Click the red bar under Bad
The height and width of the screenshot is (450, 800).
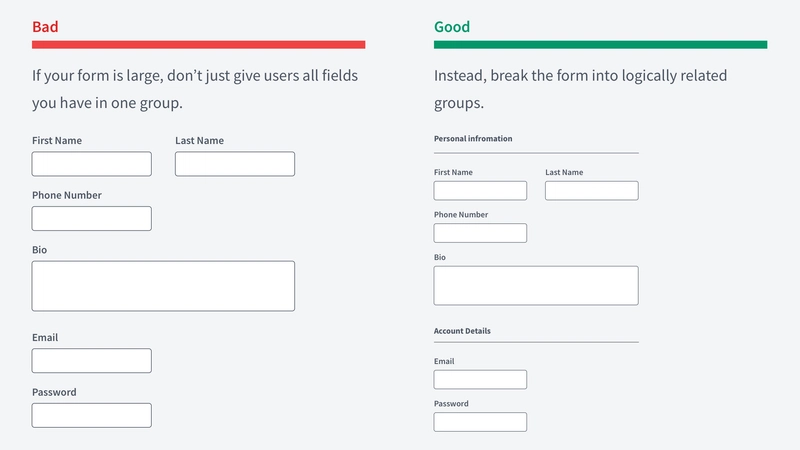(198, 45)
